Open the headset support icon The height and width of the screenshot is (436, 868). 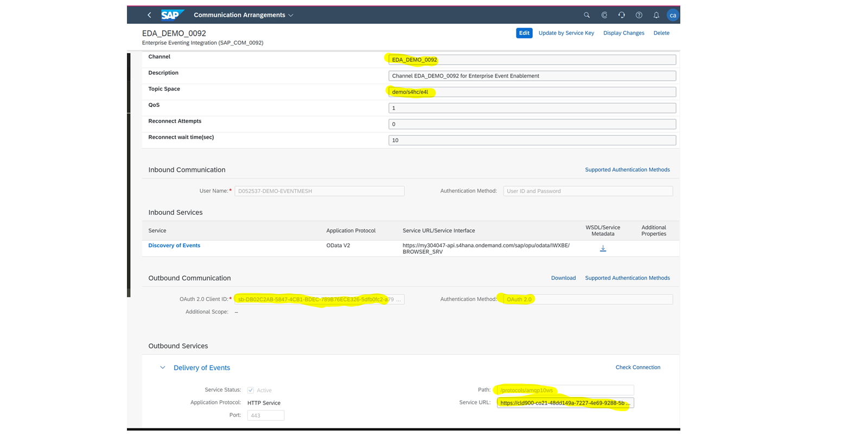[x=621, y=15]
